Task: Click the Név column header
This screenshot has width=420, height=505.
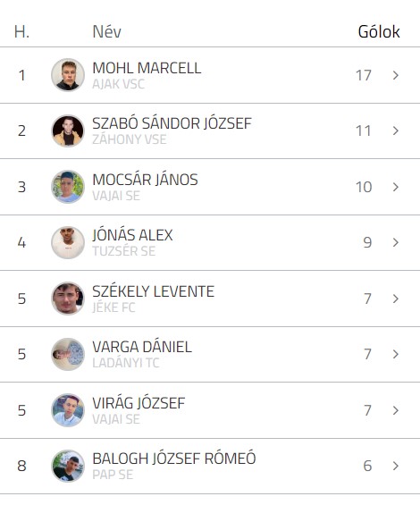Action: tap(107, 31)
